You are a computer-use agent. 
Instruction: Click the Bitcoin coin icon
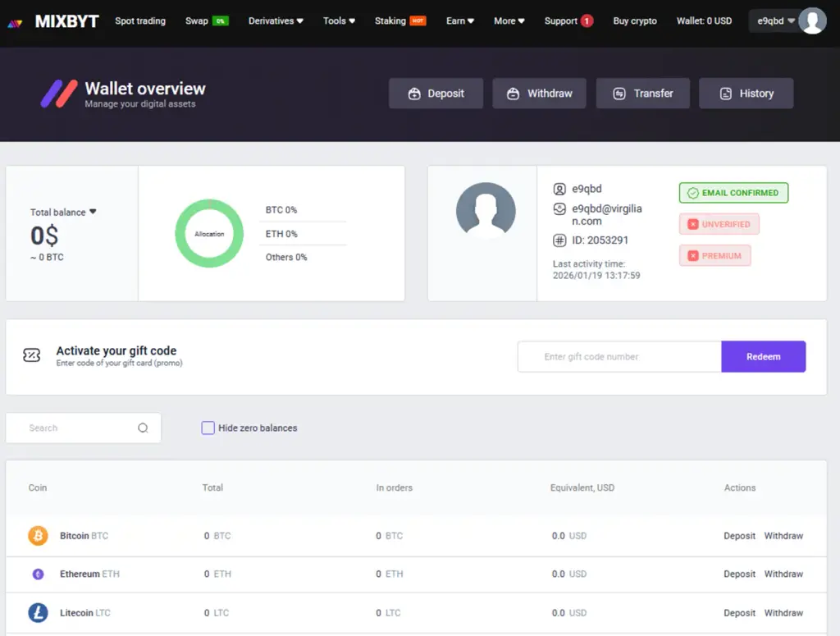38,535
